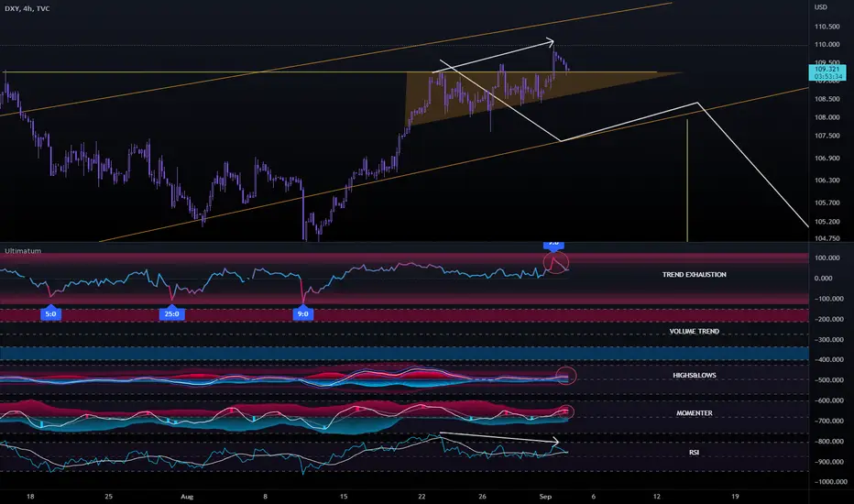Open the USD currency label on price axis
The width and height of the screenshot is (854, 504).
pyautogui.click(x=820, y=7)
